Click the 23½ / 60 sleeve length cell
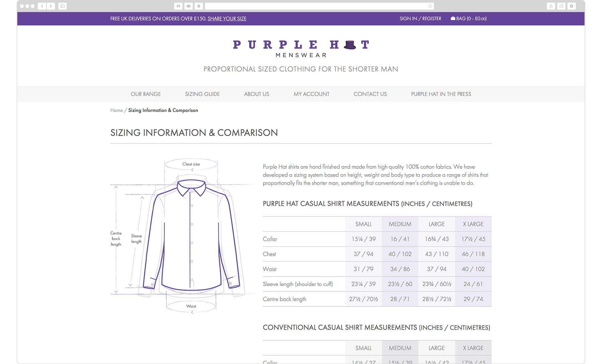Screen dimensions: 602x364 click(400, 284)
